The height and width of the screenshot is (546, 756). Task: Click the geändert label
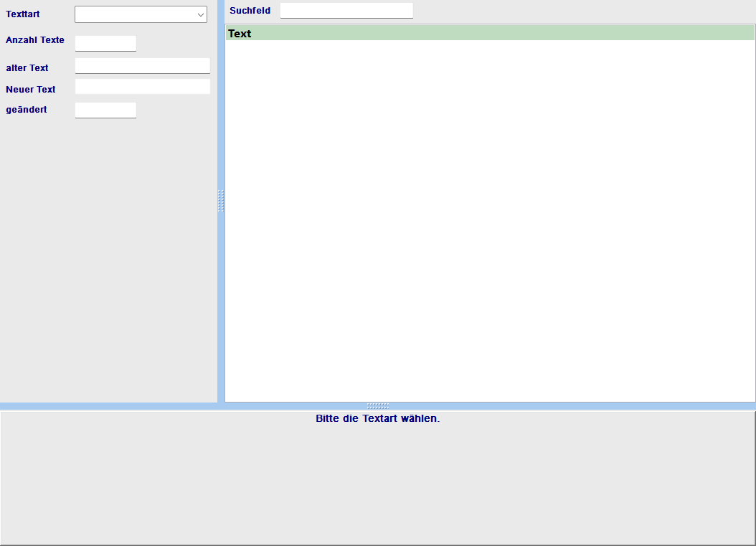[27, 110]
